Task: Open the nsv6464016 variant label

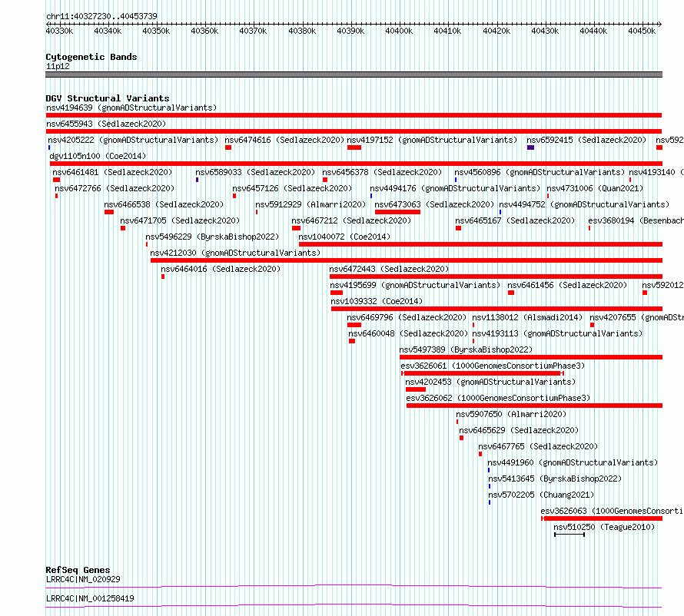Action: (x=221, y=269)
